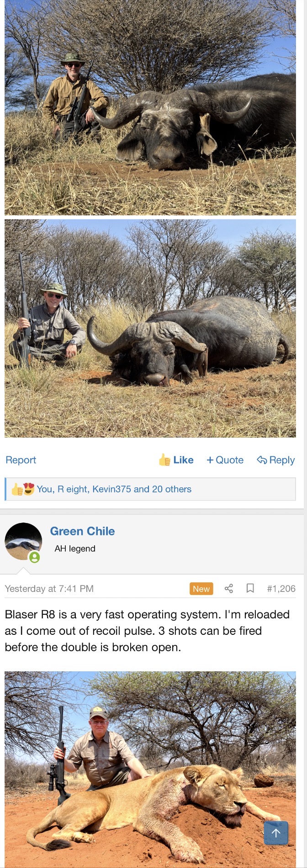Open the post number #1,206 permalink

[281, 589]
